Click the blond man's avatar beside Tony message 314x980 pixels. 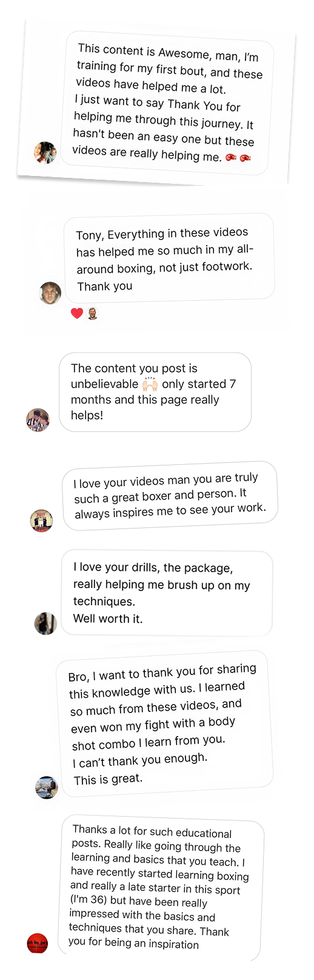point(50,293)
